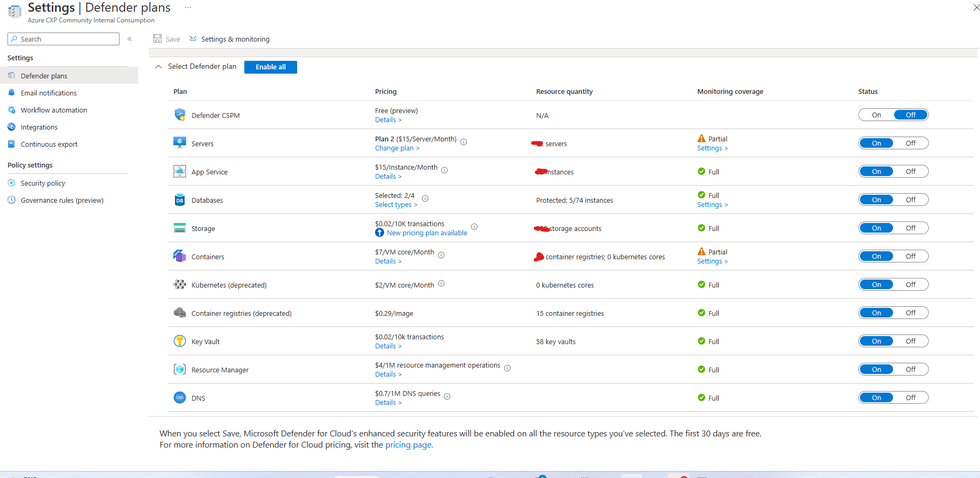980x478 pixels.
Task: Open Details for DNS pricing
Action: [388, 403]
